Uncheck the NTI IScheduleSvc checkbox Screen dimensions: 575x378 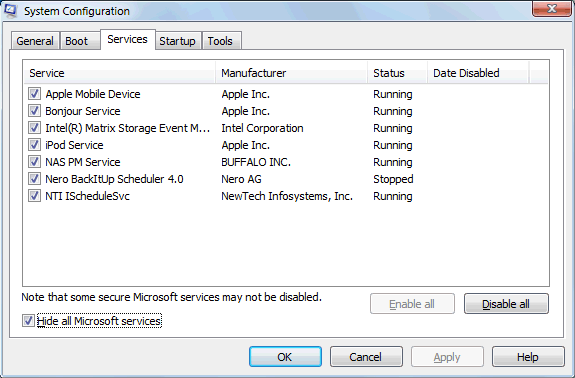34,196
